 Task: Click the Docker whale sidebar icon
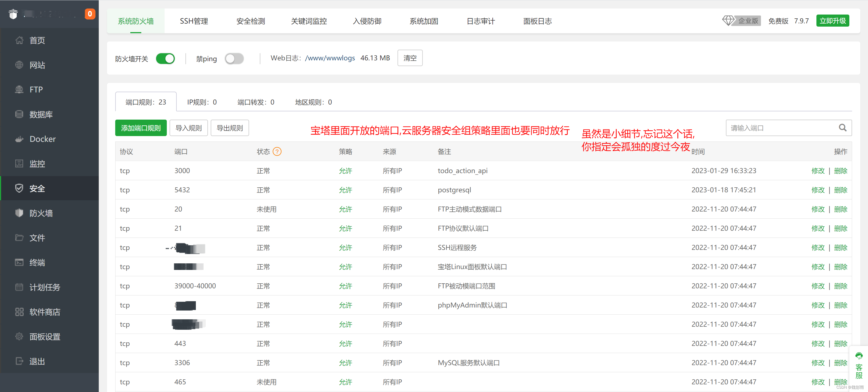(19, 139)
